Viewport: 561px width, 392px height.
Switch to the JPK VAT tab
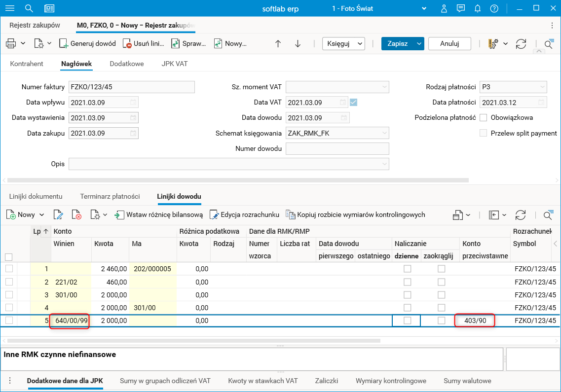coord(174,64)
